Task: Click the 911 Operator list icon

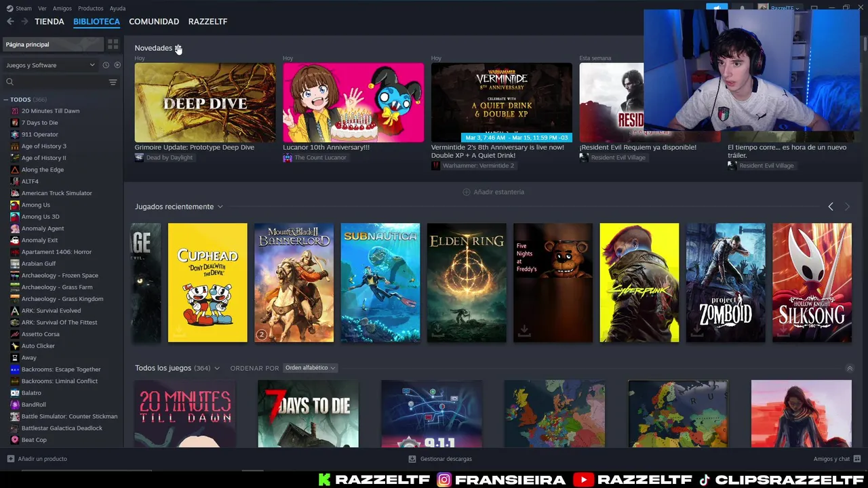Action: pos(15,134)
